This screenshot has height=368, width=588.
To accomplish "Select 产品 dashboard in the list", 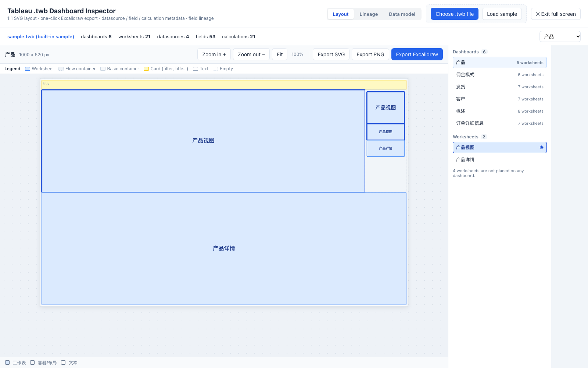I will pyautogui.click(x=500, y=63).
